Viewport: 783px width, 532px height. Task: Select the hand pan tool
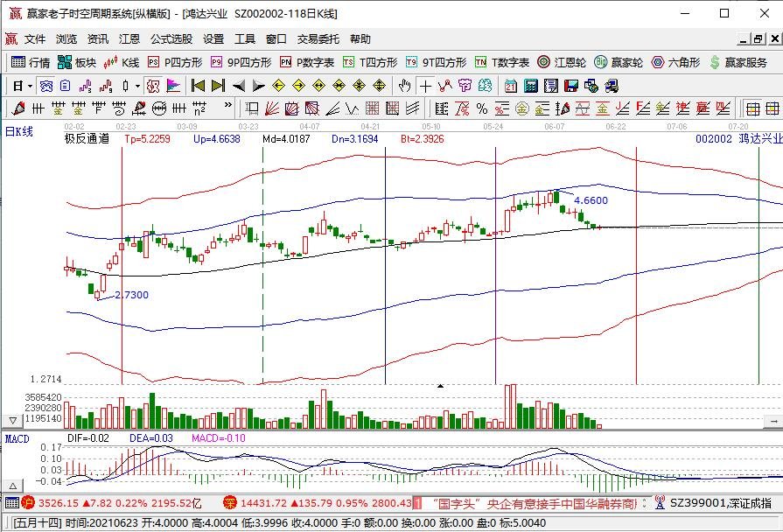(404, 87)
